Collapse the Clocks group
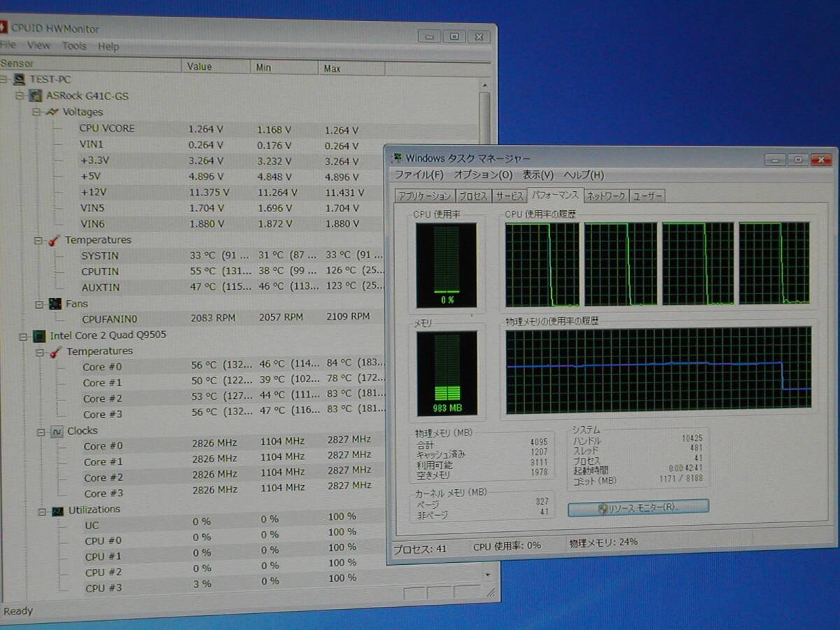Screen dimensions: 840x630 pyautogui.click(x=41, y=431)
